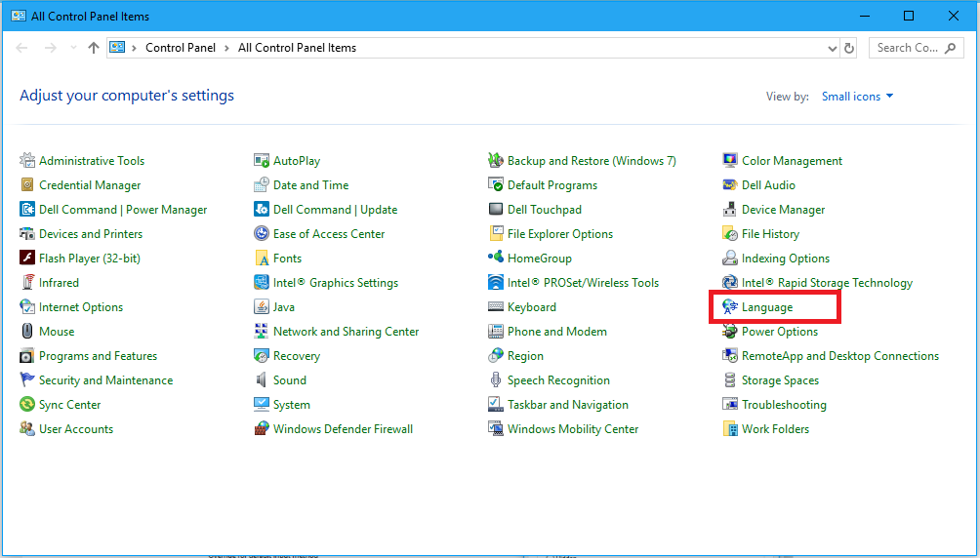The height and width of the screenshot is (558, 980).
Task: Go up one level with the Up arrow
Action: click(94, 48)
